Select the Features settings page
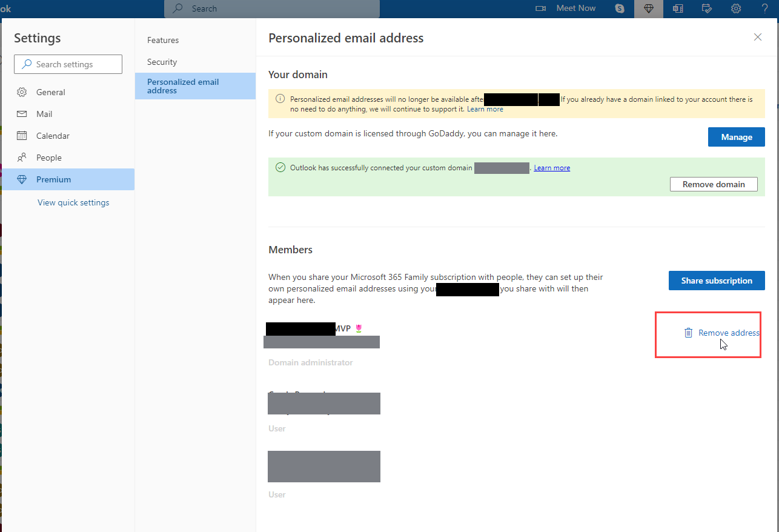Image resolution: width=779 pixels, height=532 pixels. click(x=163, y=40)
